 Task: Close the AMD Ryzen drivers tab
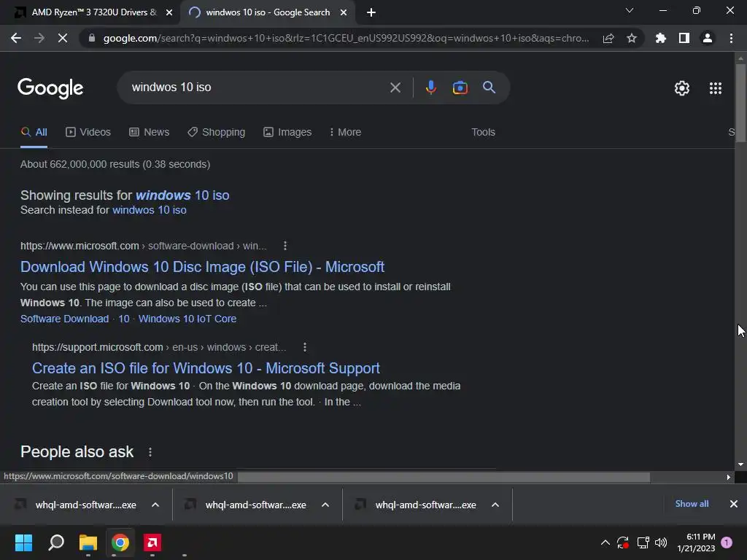click(169, 13)
